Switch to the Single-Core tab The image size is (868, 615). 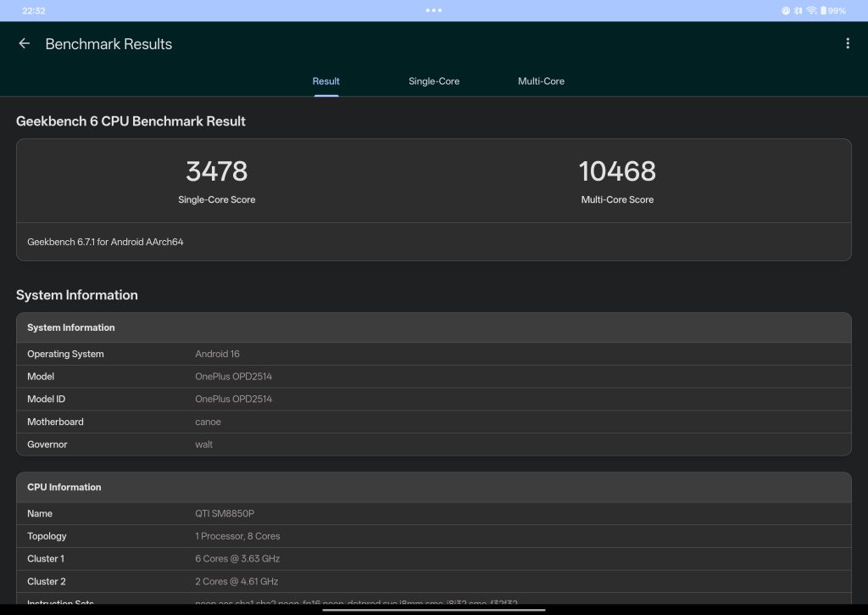click(433, 81)
